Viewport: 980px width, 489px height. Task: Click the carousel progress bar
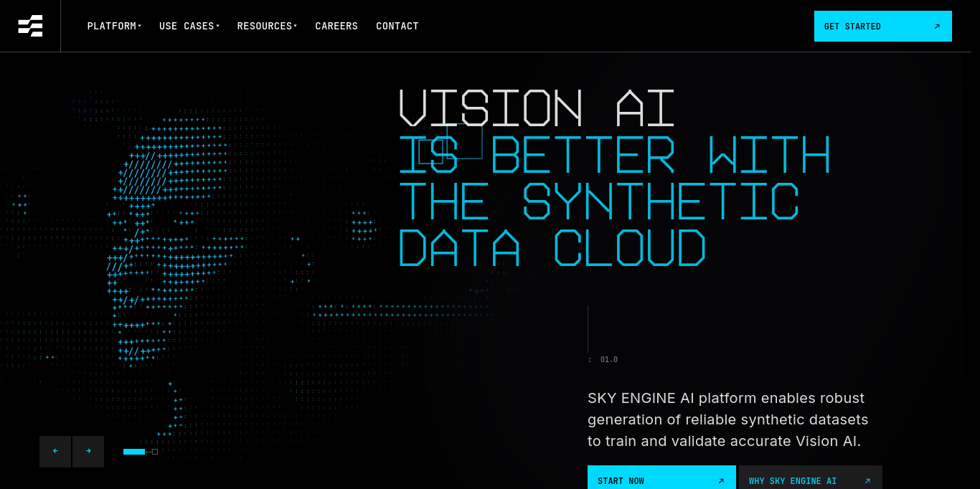coord(134,452)
